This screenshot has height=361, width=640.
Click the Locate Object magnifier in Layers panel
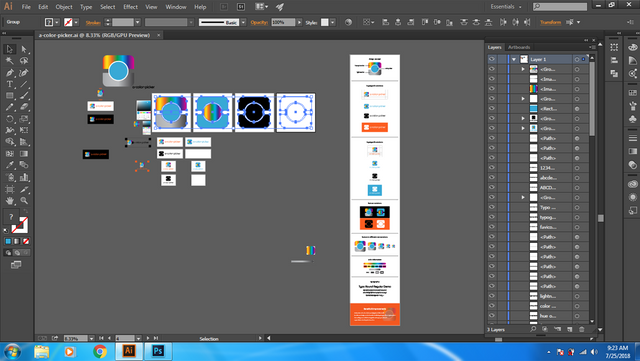[533, 329]
